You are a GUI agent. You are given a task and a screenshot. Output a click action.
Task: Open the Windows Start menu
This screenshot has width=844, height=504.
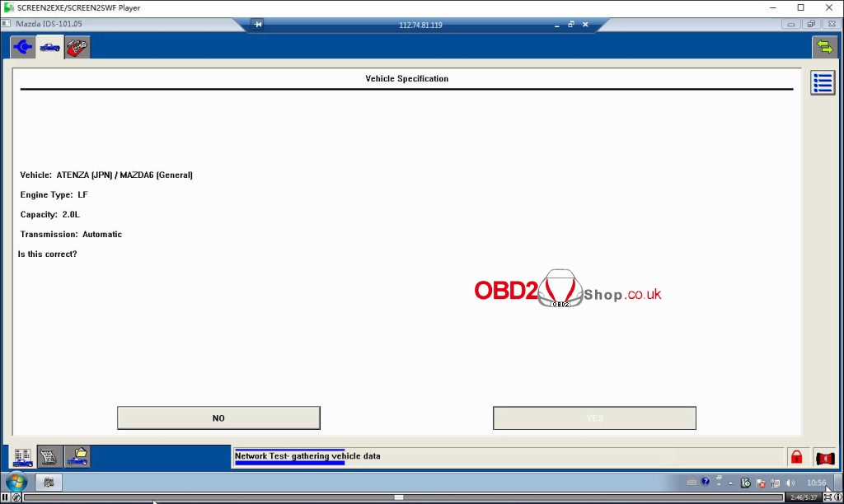pyautogui.click(x=16, y=482)
